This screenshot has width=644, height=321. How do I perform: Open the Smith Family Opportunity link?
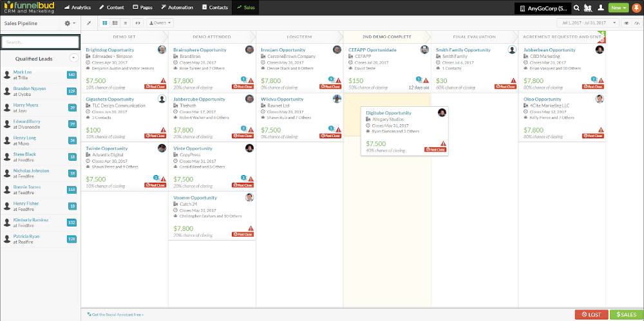pos(463,50)
